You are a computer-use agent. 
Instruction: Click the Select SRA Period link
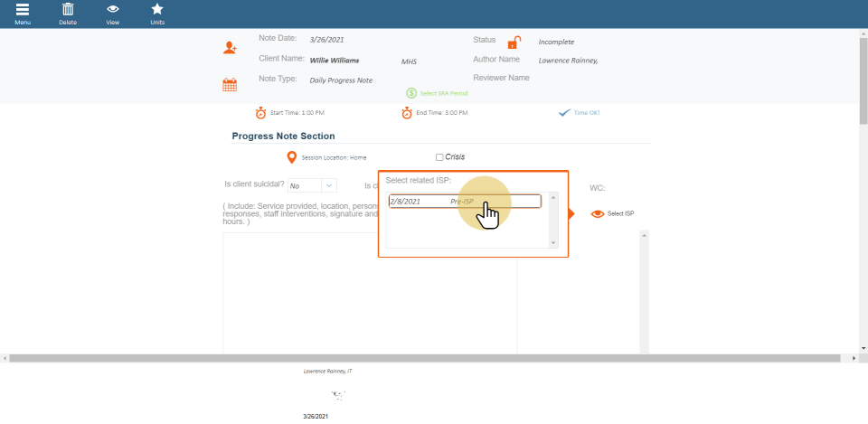pos(440,93)
